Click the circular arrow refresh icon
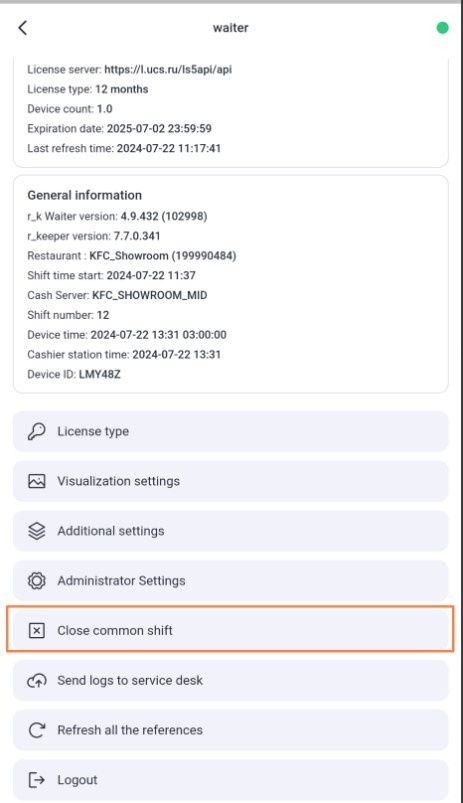The width and height of the screenshot is (463, 803). pos(36,730)
